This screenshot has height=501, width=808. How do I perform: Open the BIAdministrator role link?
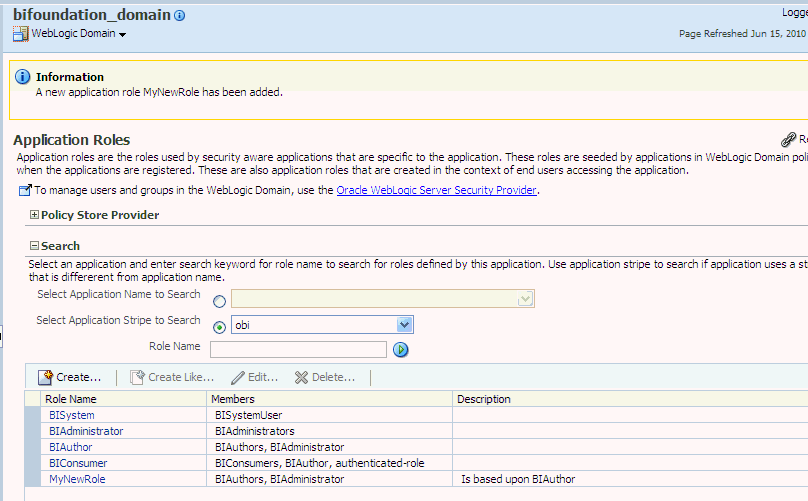coord(86,431)
